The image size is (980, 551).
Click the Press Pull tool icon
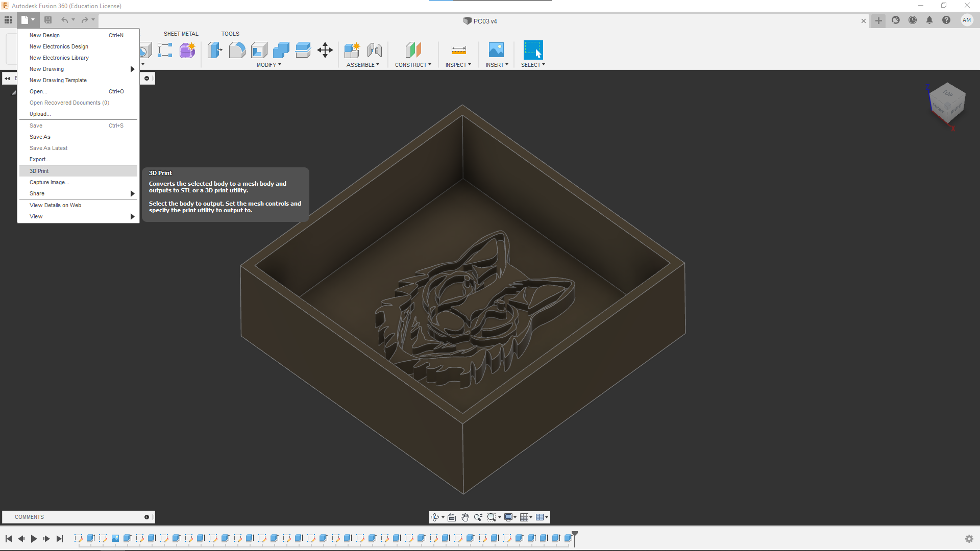(214, 50)
